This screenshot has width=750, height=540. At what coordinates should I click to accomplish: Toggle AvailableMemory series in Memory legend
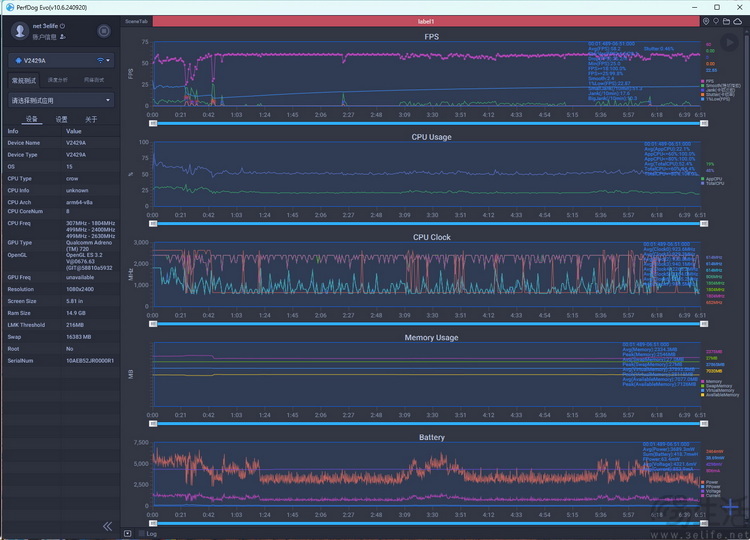(x=720, y=395)
